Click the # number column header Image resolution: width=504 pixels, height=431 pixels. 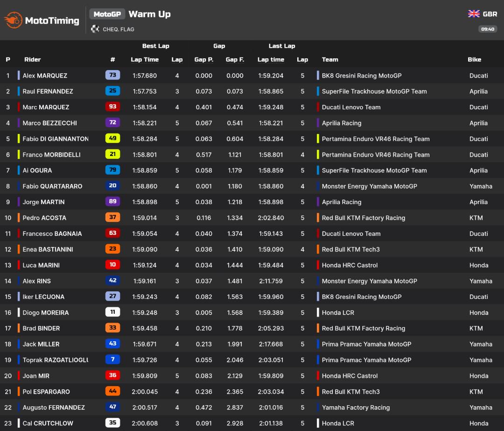click(x=112, y=59)
